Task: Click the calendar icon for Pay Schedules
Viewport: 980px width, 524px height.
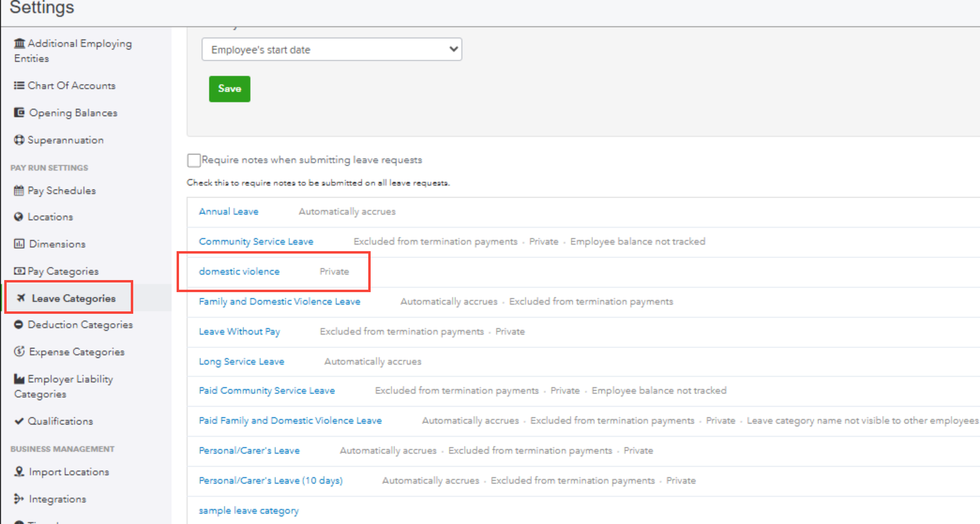Action: point(19,191)
